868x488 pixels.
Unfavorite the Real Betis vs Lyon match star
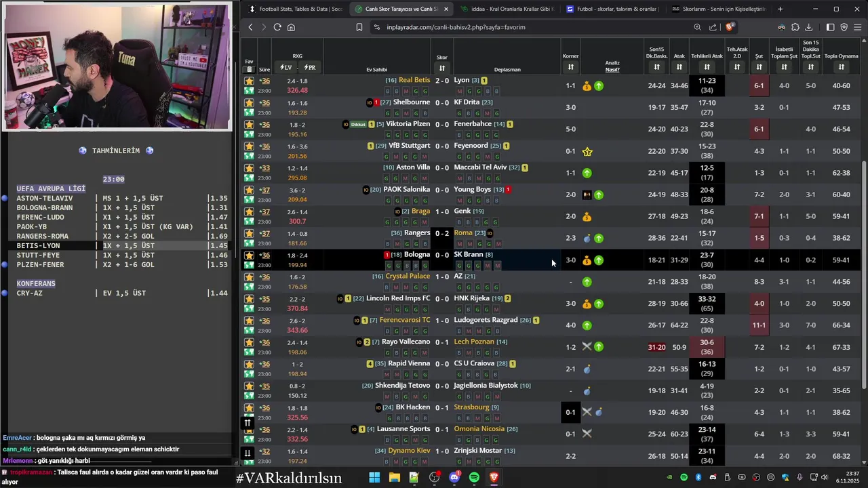coord(249,81)
